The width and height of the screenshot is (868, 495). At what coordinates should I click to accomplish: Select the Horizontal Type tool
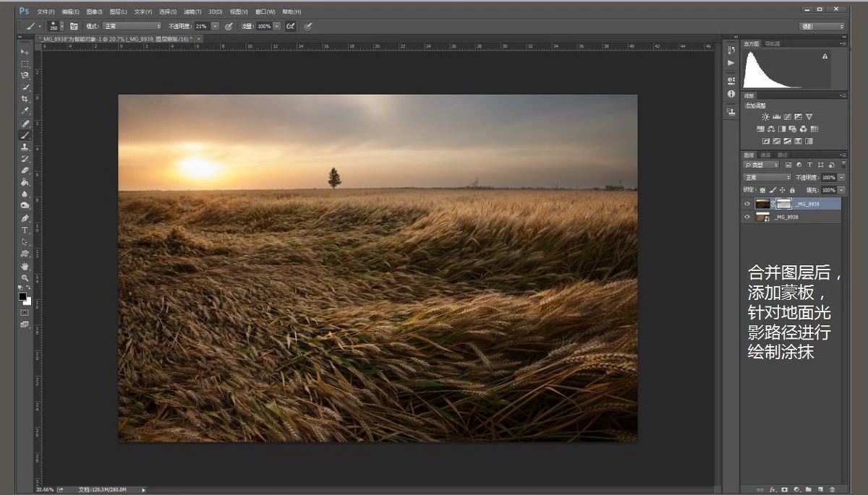(x=25, y=230)
